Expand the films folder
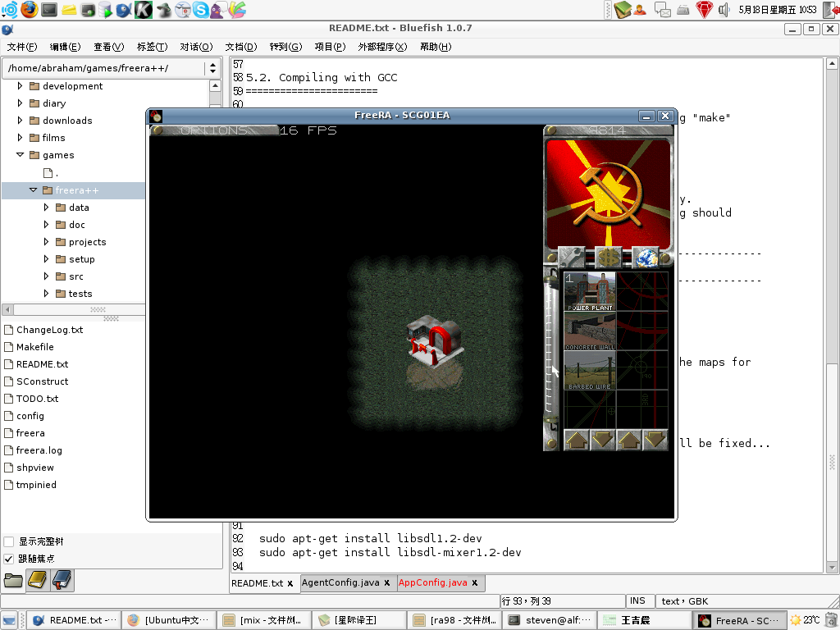Viewport: 840px width, 630px height. [20, 137]
